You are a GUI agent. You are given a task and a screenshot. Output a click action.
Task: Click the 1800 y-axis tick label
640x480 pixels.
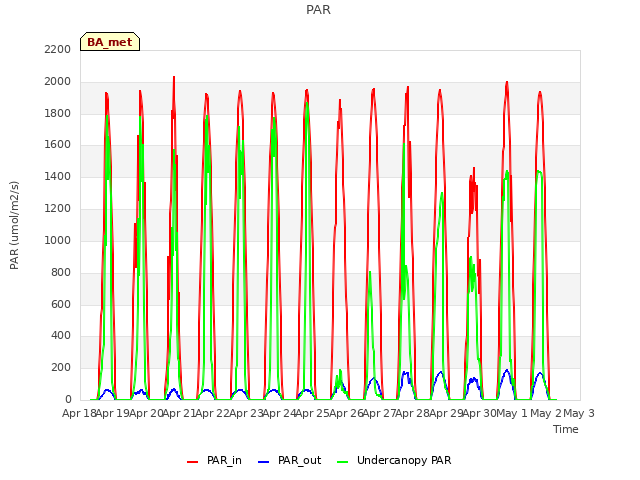[58, 113]
